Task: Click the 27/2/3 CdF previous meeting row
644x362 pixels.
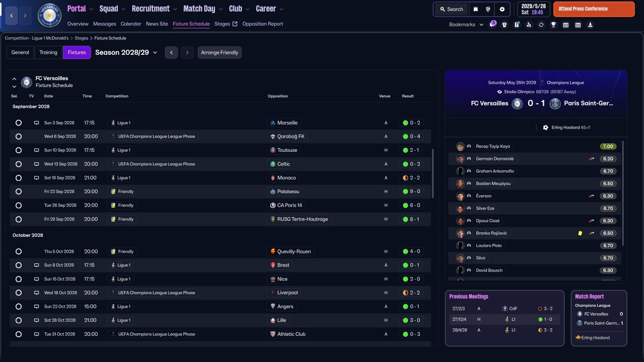Action: [505, 309]
